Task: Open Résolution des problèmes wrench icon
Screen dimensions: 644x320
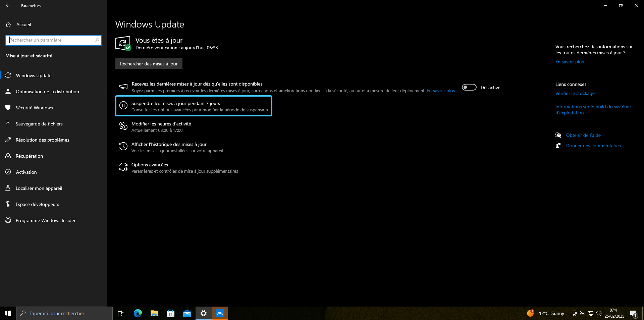Action: point(8,140)
